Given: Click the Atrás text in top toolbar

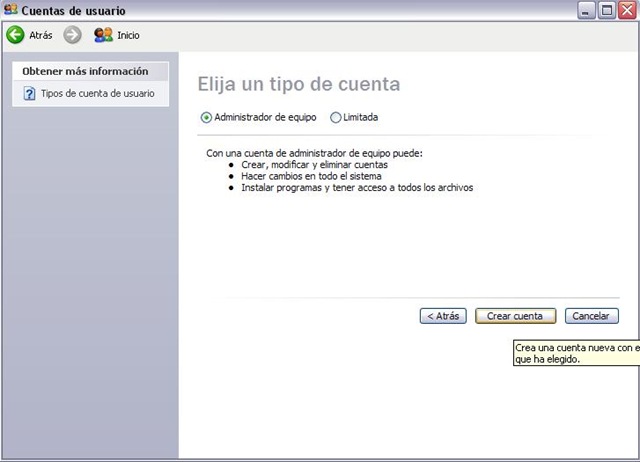Looking at the screenshot, I should point(41,35).
